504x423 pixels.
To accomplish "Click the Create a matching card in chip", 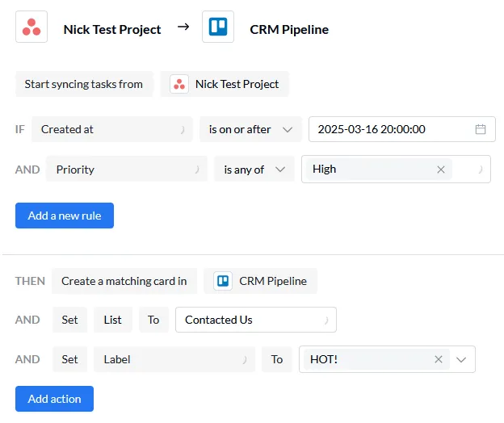I will [124, 281].
